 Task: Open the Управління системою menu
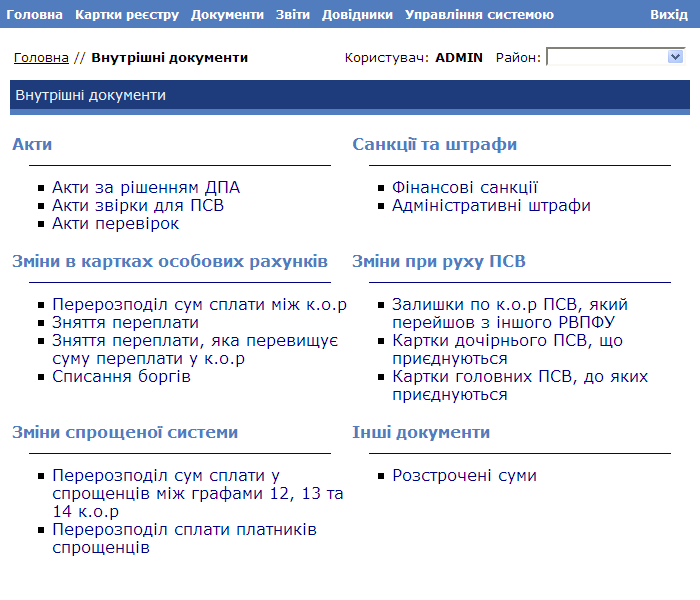tap(479, 15)
